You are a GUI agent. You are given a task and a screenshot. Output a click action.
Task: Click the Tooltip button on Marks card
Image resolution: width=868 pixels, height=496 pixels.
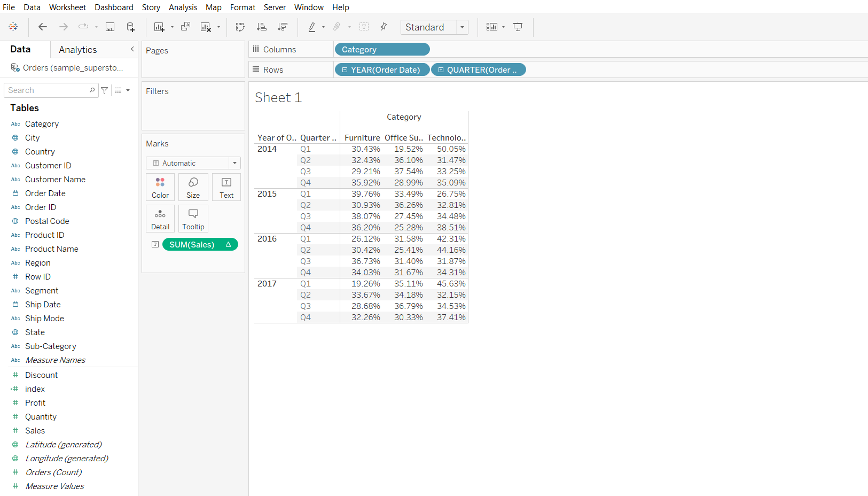(193, 219)
